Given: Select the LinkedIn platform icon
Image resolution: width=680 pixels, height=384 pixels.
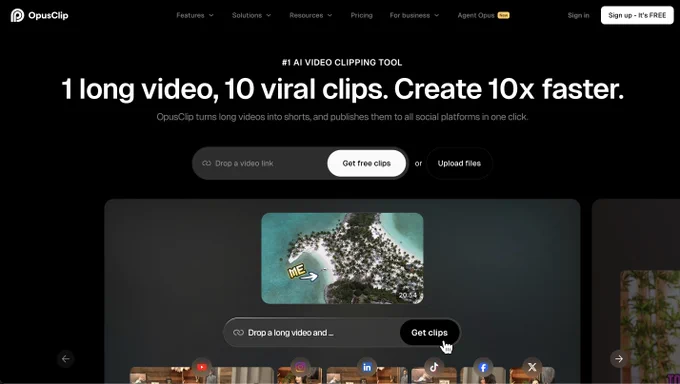Looking at the screenshot, I should [367, 367].
